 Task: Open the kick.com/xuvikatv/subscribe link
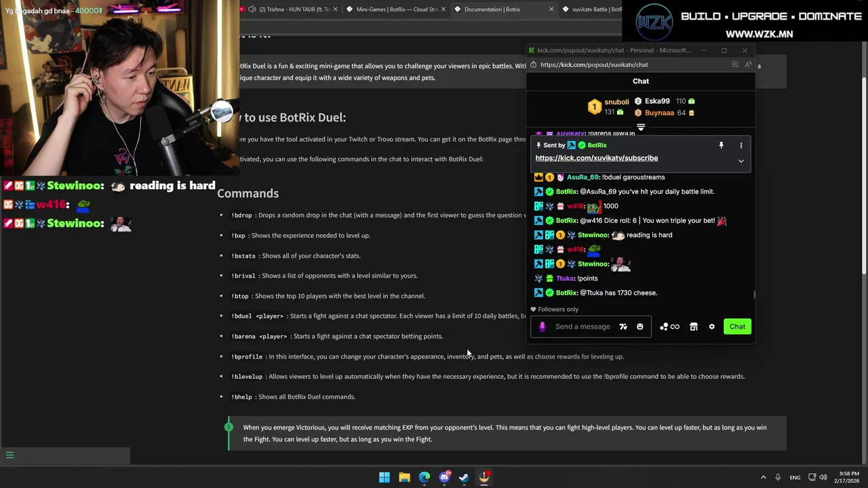tap(597, 158)
